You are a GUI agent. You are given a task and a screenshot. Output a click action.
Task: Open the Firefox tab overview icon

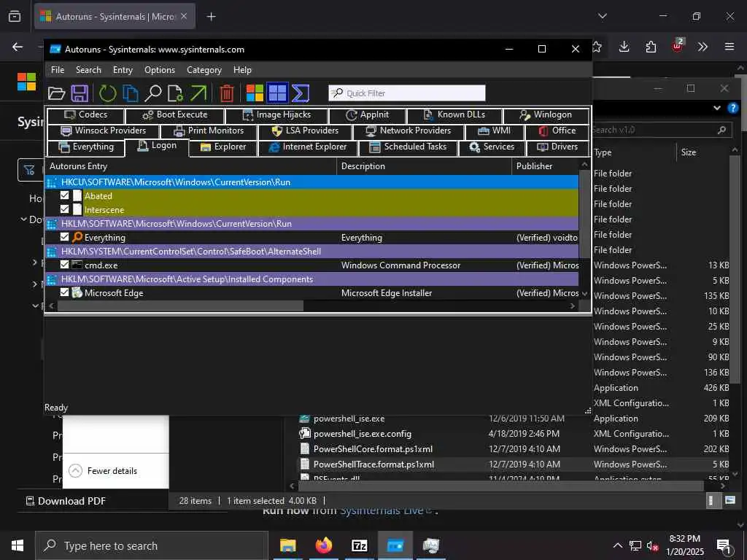(x=15, y=16)
